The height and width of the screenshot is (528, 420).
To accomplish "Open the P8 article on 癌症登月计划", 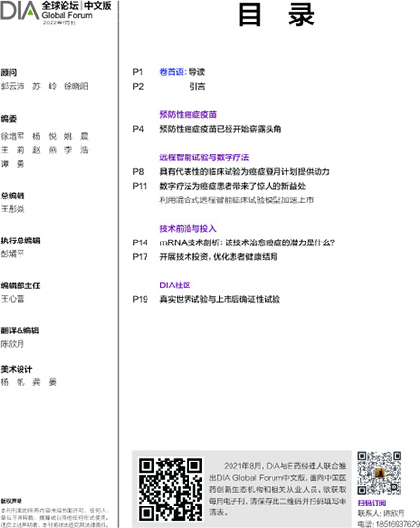I will (x=244, y=172).
